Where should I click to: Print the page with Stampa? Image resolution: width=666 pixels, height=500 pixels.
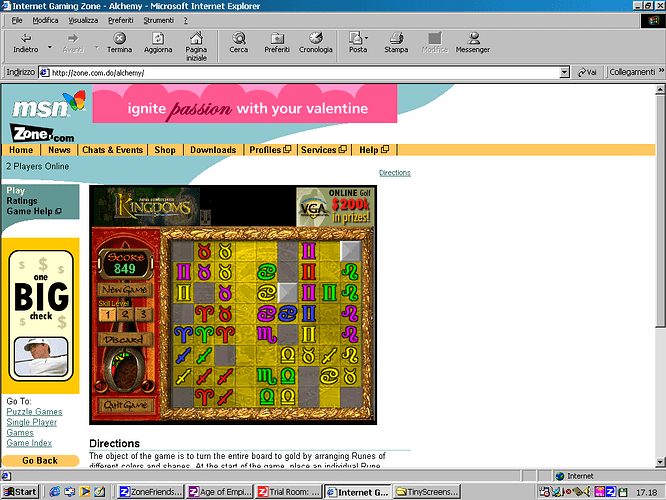tap(396, 43)
